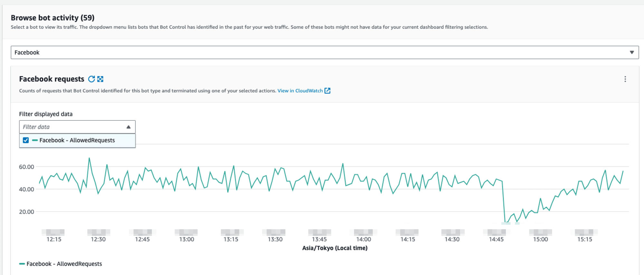Click the 14:15 time axis label
Image resolution: width=644 pixels, height=275 pixels.
point(408,239)
